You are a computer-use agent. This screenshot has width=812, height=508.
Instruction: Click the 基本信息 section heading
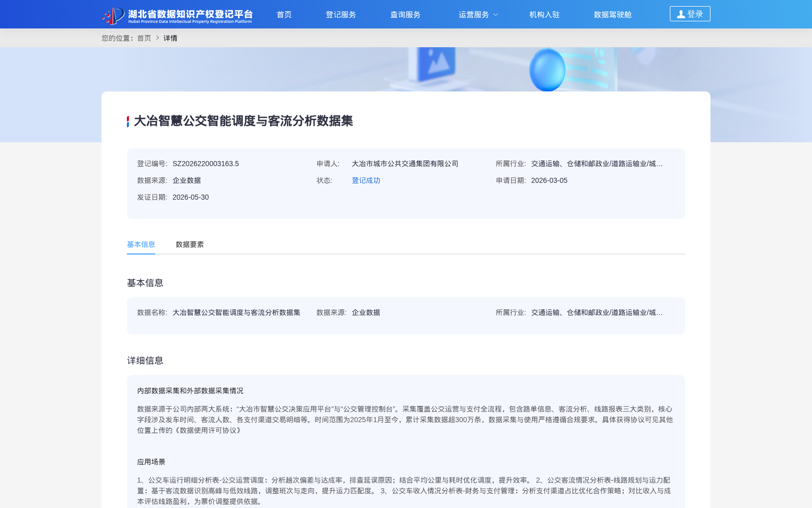(145, 283)
